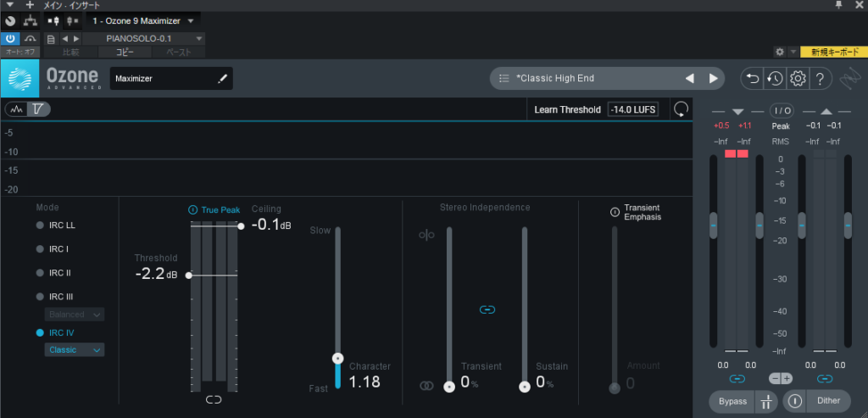The height and width of the screenshot is (418, 868).
Task: Switch to the gain reduction trace view
Action: (x=38, y=109)
